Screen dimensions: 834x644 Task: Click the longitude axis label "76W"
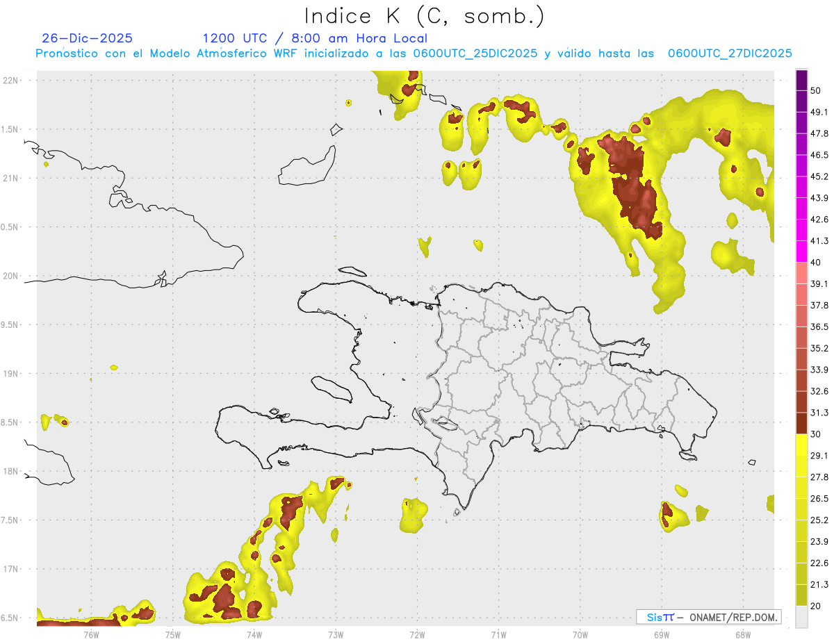[91, 634]
